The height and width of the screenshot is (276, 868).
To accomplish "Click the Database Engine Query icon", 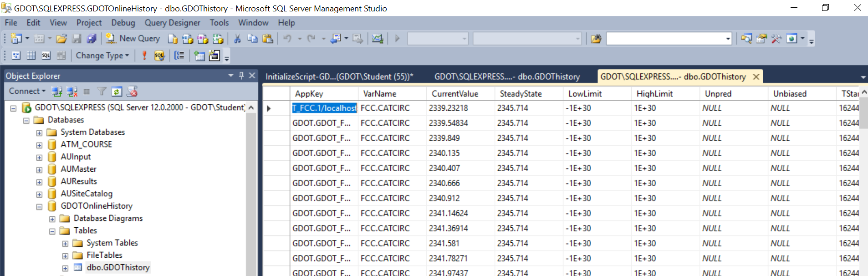I will [173, 39].
